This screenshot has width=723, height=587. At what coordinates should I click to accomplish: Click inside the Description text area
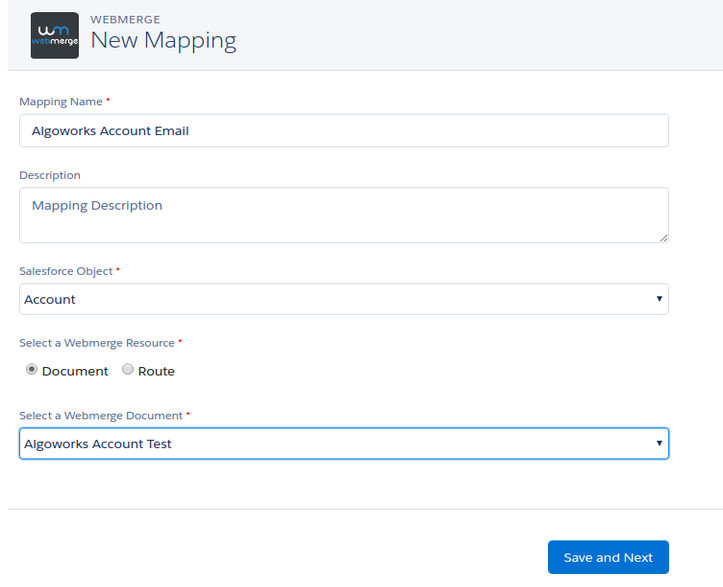click(343, 214)
